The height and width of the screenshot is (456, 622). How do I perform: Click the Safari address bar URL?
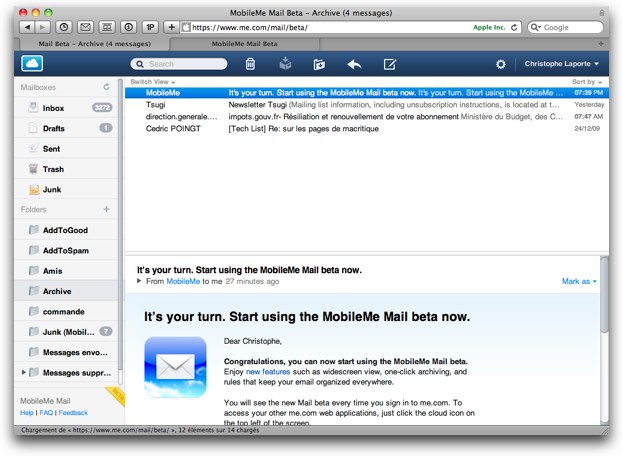pyautogui.click(x=250, y=27)
